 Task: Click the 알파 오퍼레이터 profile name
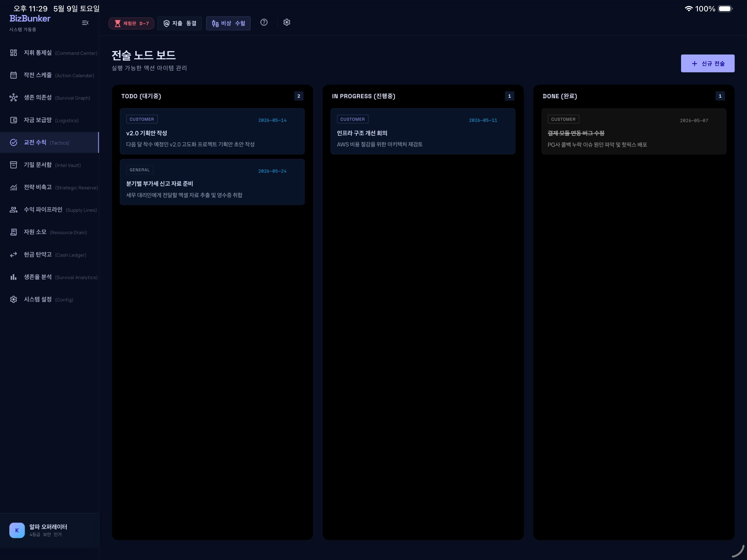(48, 527)
